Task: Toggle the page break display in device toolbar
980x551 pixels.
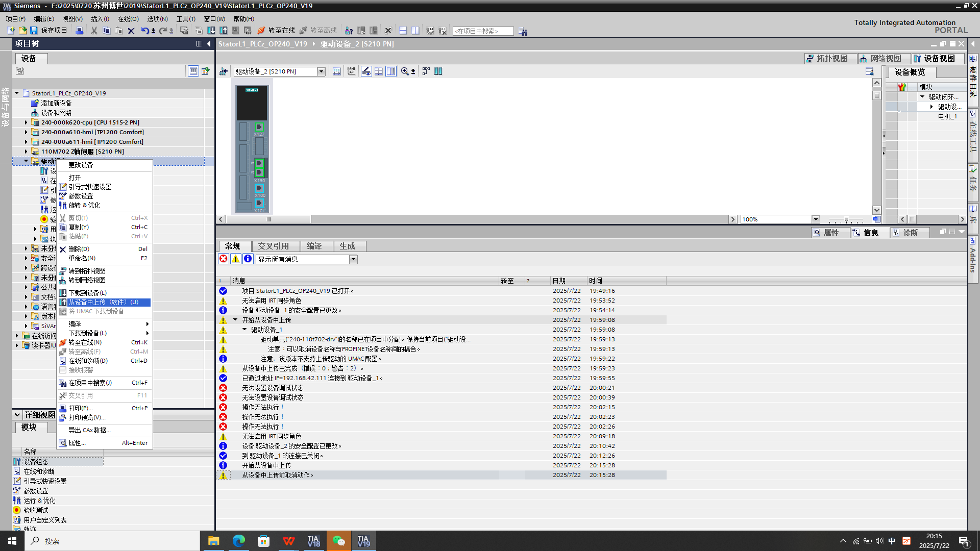Action: click(379, 71)
